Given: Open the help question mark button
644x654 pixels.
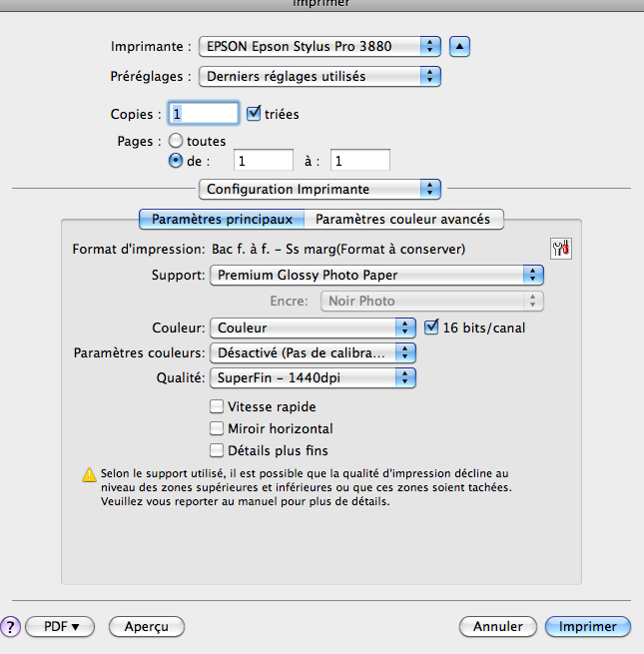Looking at the screenshot, I should point(11,626).
